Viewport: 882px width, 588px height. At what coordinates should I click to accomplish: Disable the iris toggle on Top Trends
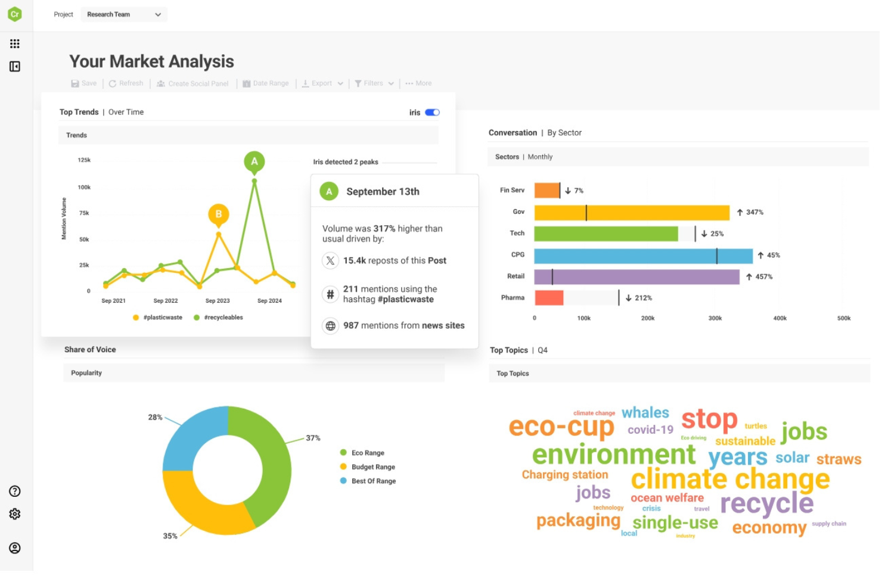pyautogui.click(x=432, y=112)
